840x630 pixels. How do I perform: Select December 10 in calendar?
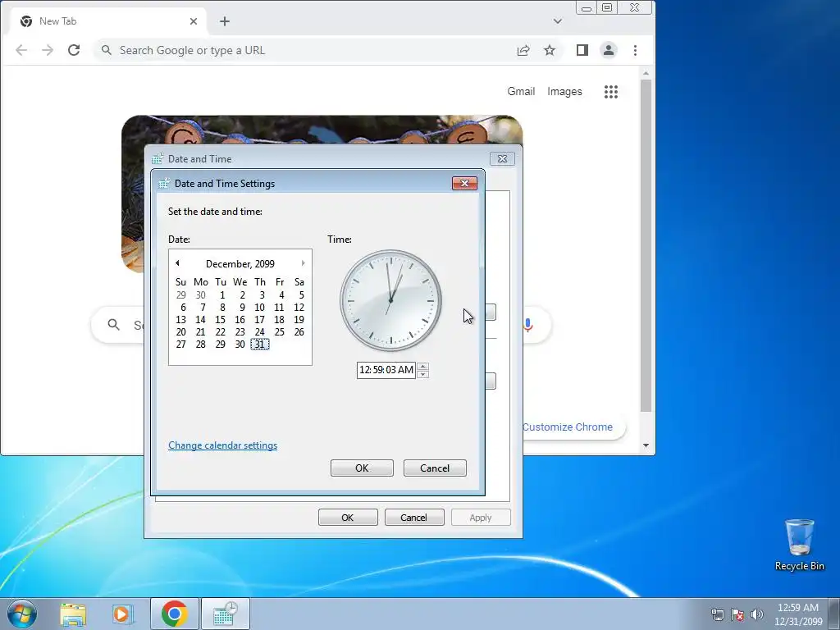pos(259,308)
